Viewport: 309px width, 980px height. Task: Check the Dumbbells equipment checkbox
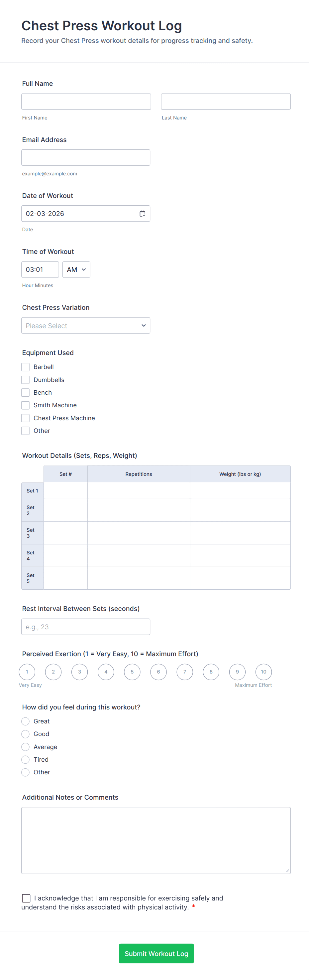pos(26,380)
